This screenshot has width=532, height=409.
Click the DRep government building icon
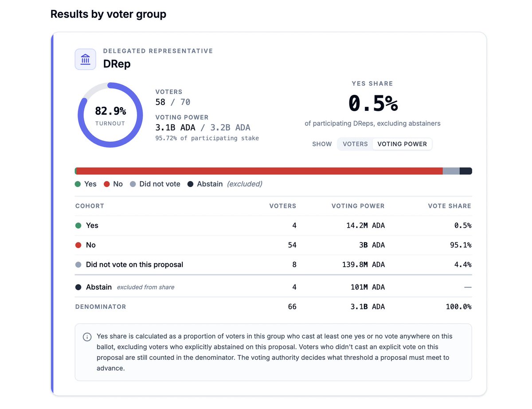[x=86, y=59]
